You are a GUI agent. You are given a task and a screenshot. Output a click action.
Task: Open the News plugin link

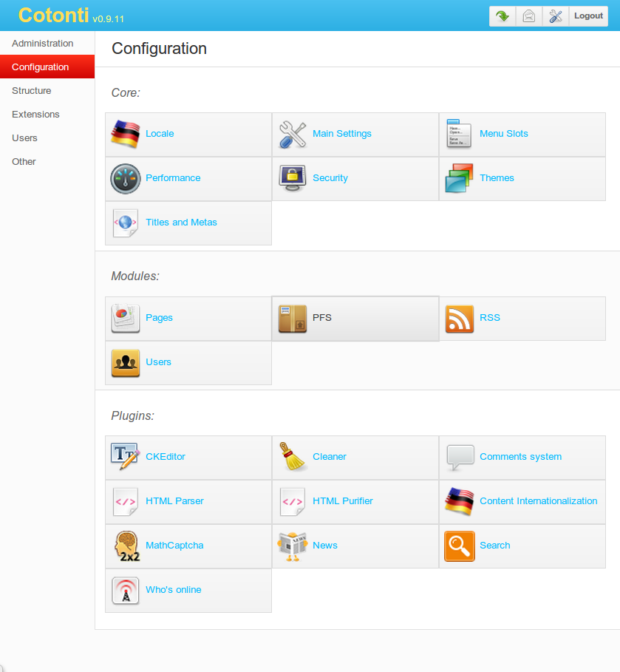point(325,546)
